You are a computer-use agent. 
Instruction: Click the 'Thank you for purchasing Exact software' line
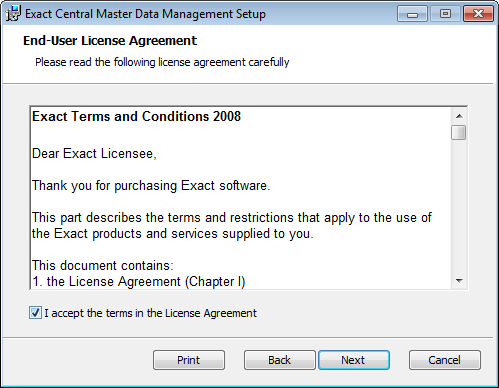pyautogui.click(x=151, y=186)
